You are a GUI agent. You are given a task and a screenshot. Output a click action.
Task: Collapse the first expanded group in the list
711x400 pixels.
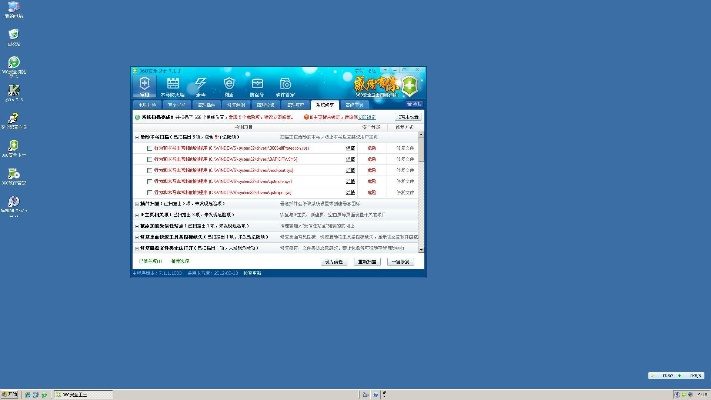click(136, 137)
